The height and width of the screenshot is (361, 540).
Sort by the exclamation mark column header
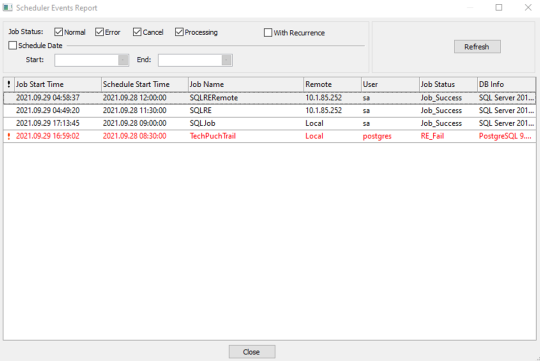pyautogui.click(x=9, y=84)
